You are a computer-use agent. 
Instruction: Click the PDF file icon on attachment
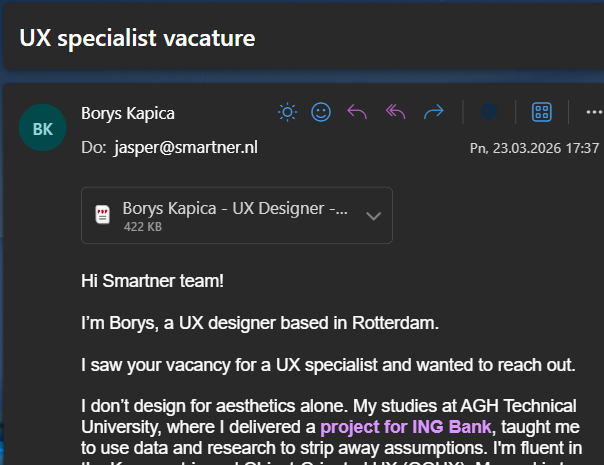(x=102, y=215)
